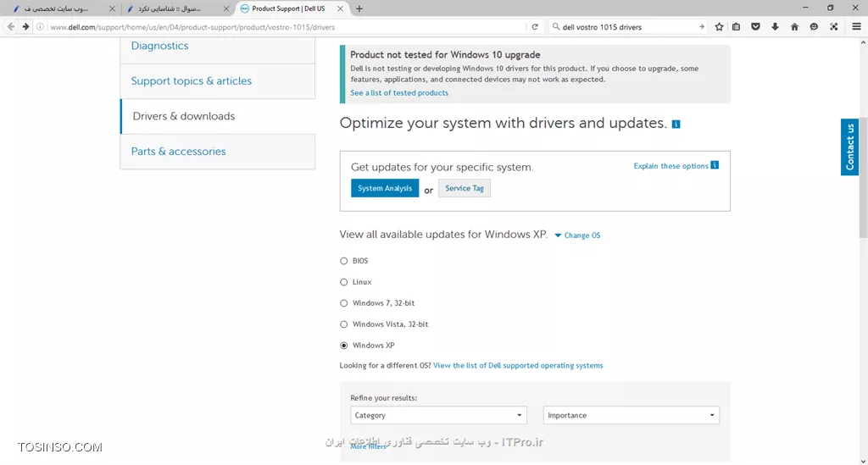Click the URL address field
868x465 pixels.
coord(285,26)
